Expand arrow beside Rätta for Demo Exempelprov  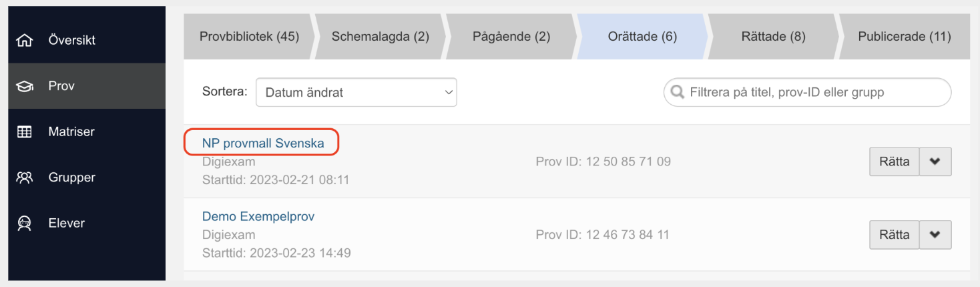tap(935, 234)
